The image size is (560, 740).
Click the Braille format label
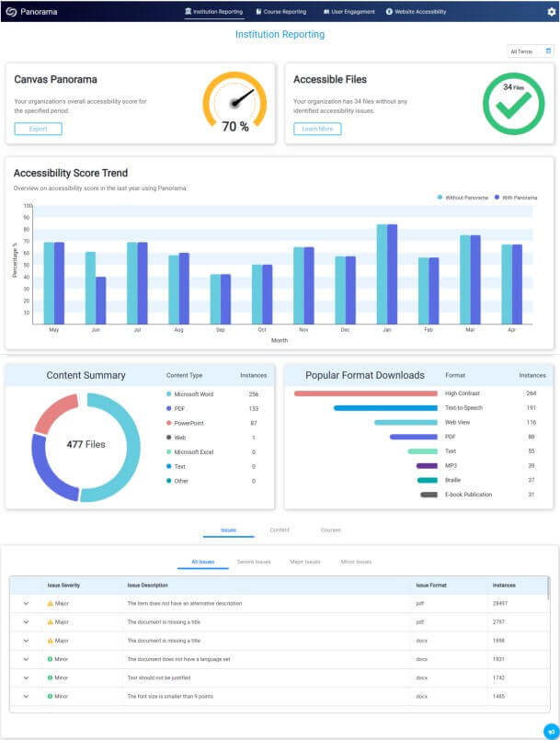452,480
